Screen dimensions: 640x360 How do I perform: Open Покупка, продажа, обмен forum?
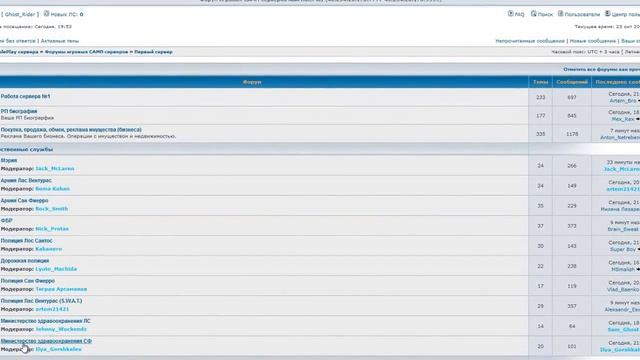71,129
